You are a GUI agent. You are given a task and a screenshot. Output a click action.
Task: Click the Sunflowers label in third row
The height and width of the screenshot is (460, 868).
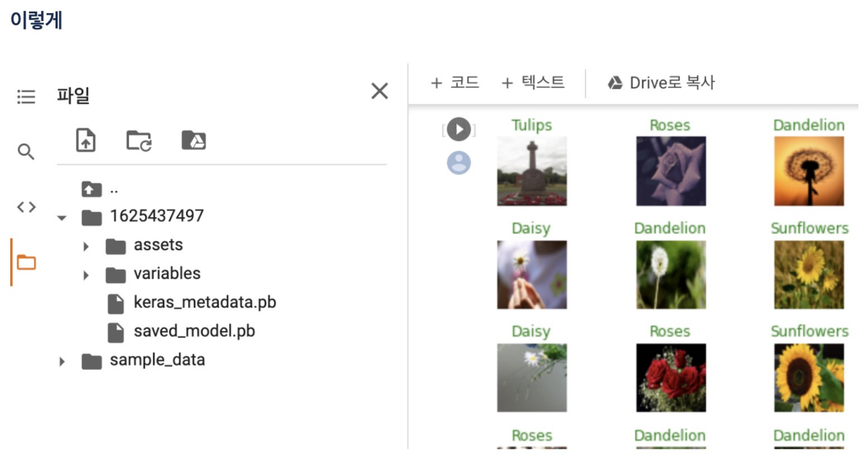click(x=810, y=331)
